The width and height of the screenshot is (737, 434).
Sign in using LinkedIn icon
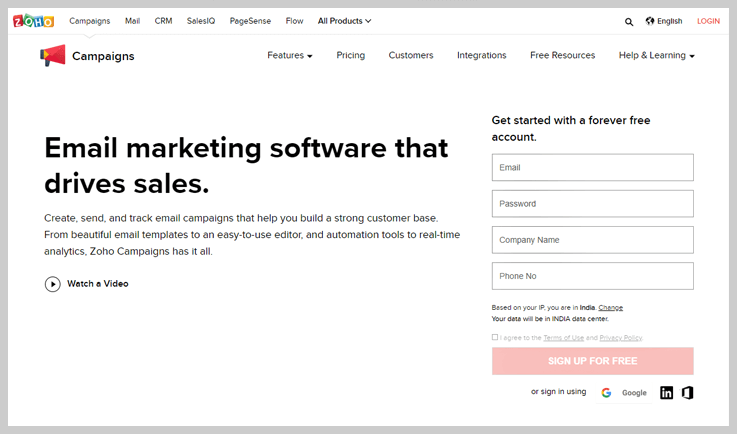(x=666, y=393)
